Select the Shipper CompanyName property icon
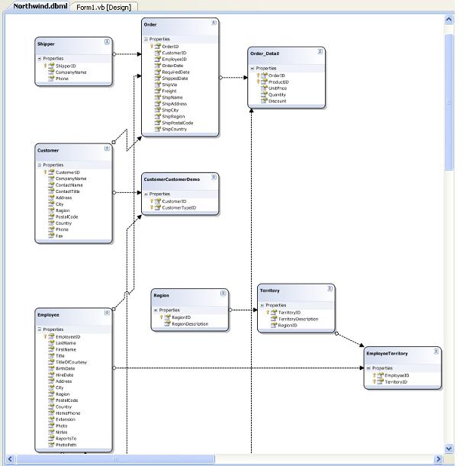The height and width of the screenshot is (466, 476). coord(51,72)
